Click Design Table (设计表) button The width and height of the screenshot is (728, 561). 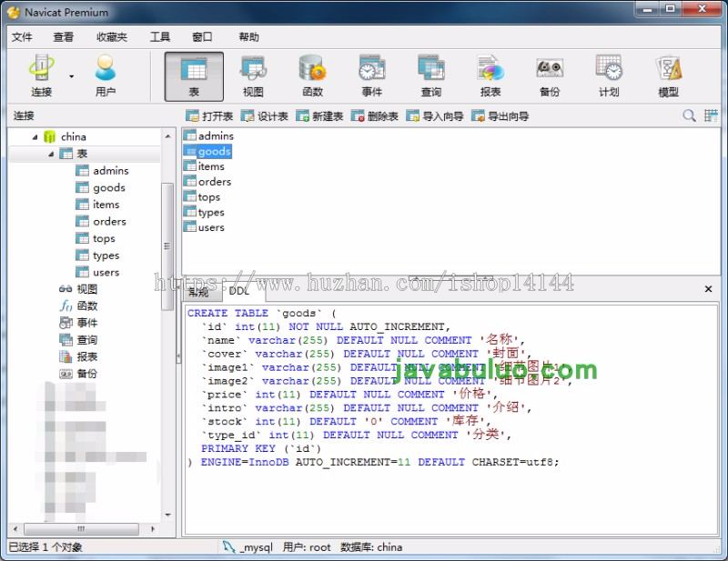[265, 116]
